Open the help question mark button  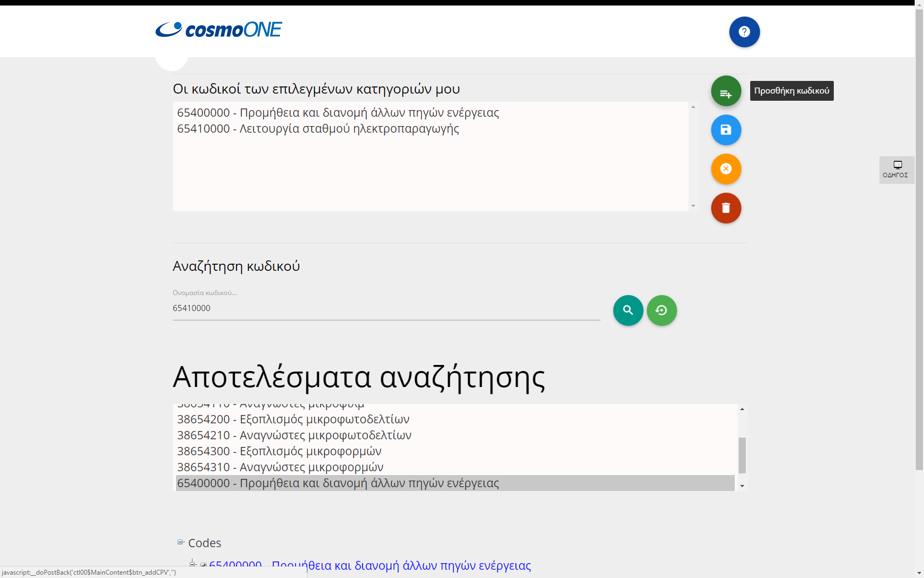point(745,32)
